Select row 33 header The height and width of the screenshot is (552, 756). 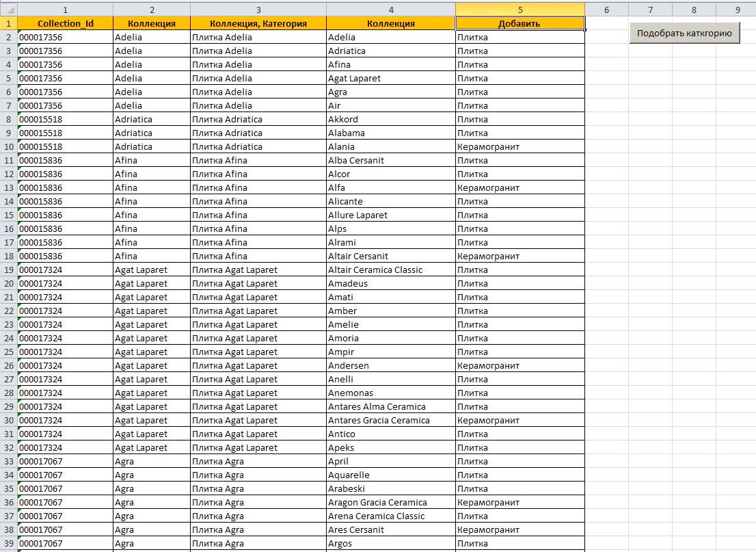tap(9, 461)
